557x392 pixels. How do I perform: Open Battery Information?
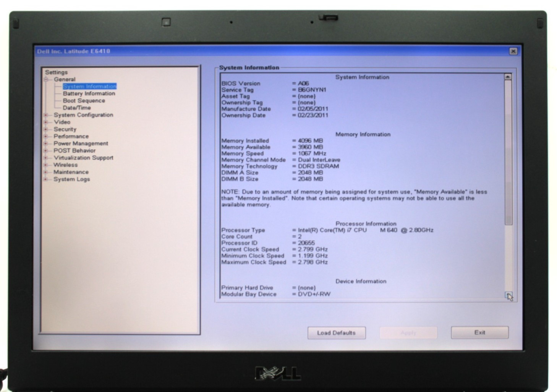pyautogui.click(x=89, y=94)
